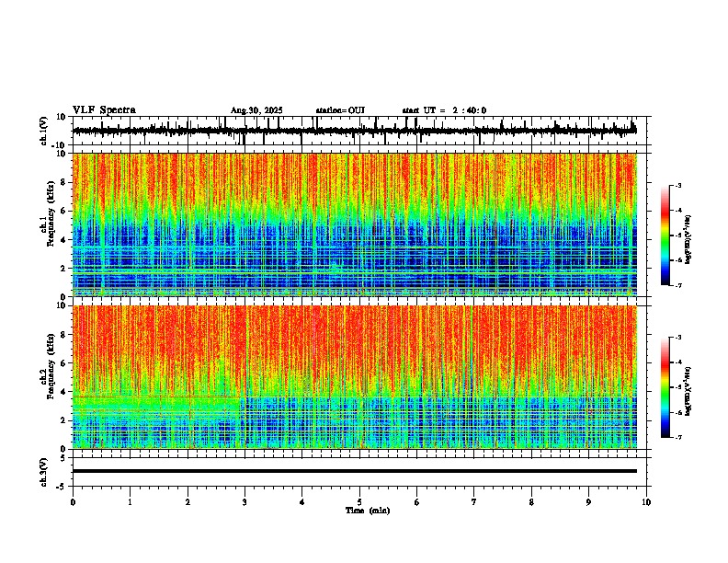Viewport: 728px width, 563px height.
Task: Click tick label '7' on Time axis
Action: [474, 502]
